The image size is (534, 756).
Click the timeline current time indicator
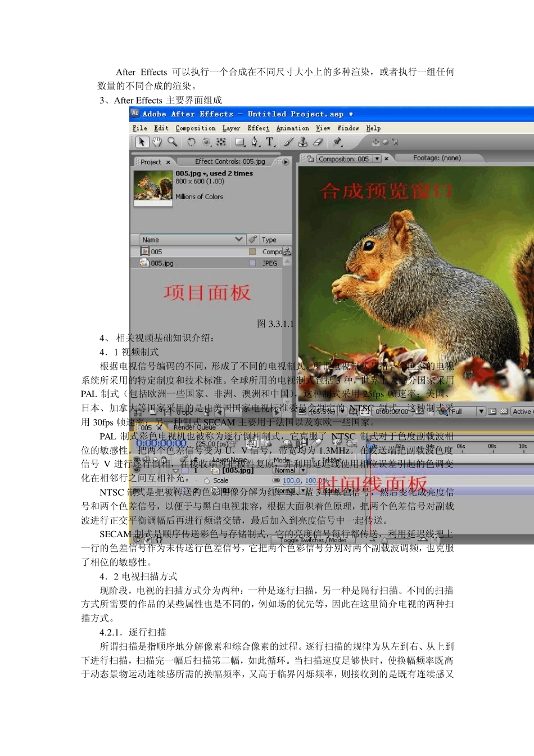click(370, 447)
